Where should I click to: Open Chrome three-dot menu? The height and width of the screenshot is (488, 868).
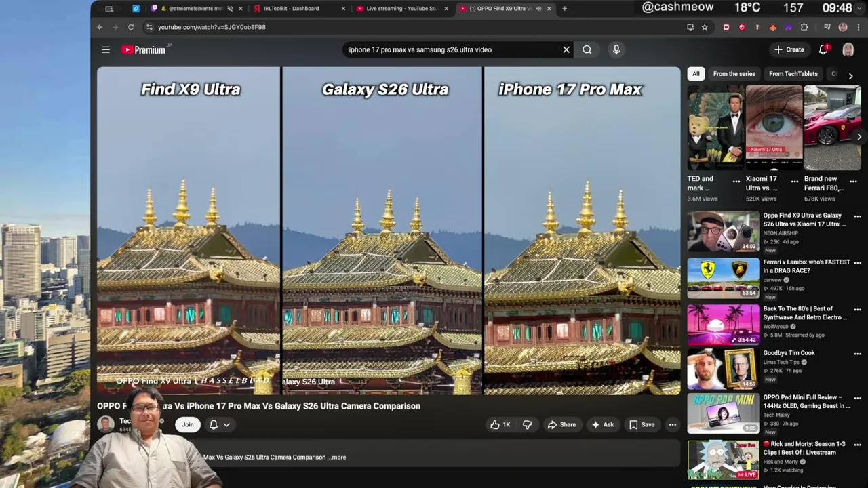[859, 27]
